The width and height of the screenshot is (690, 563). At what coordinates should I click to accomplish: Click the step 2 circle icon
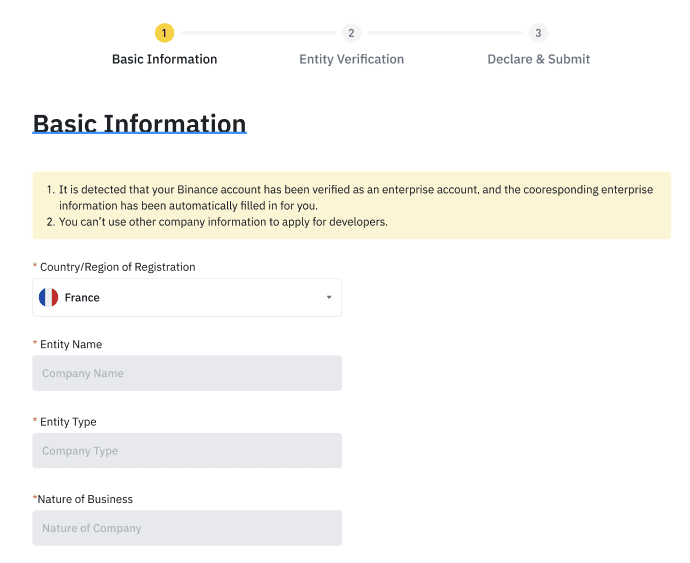click(351, 33)
